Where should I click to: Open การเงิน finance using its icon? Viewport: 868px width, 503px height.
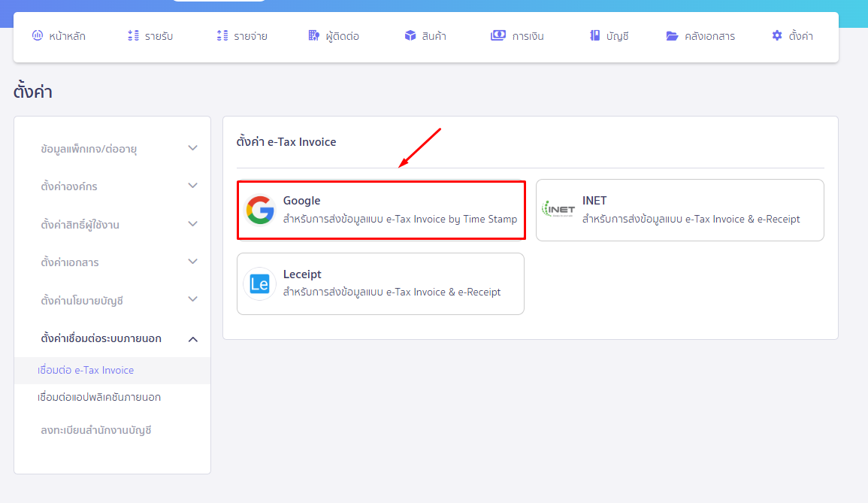[x=498, y=35]
